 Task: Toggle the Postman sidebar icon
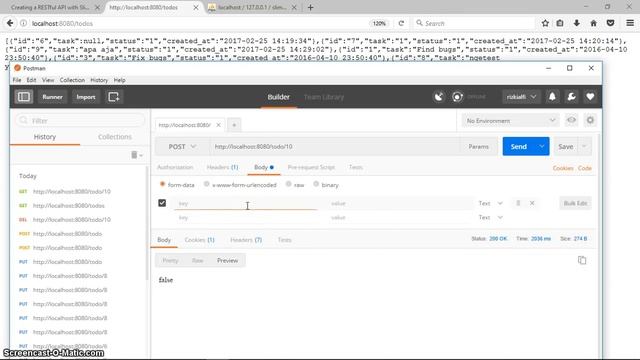point(24,97)
